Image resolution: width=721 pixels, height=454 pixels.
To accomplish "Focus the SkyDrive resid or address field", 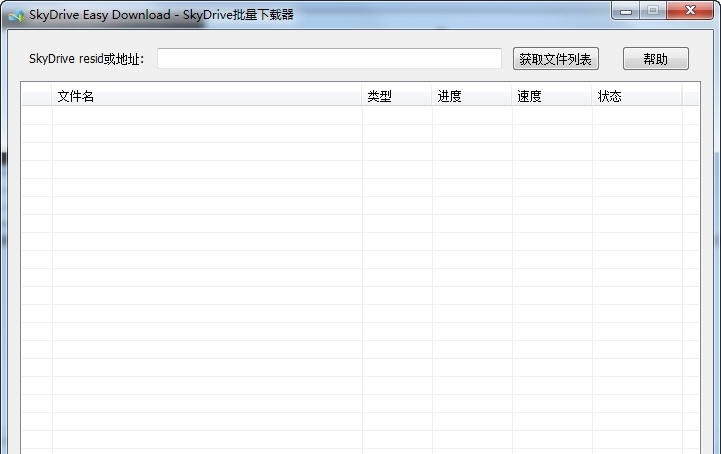I will 329,59.
